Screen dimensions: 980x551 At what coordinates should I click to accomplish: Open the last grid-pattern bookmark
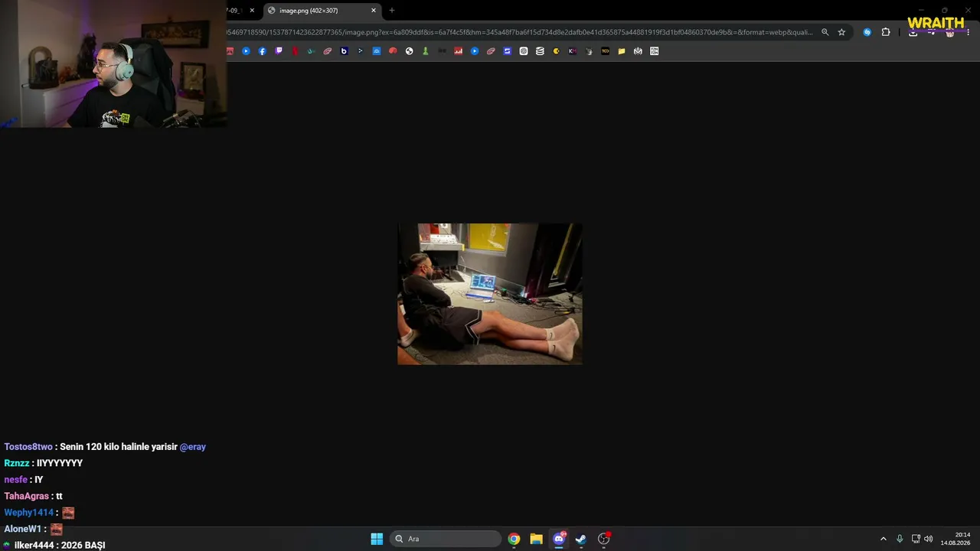coord(655,51)
